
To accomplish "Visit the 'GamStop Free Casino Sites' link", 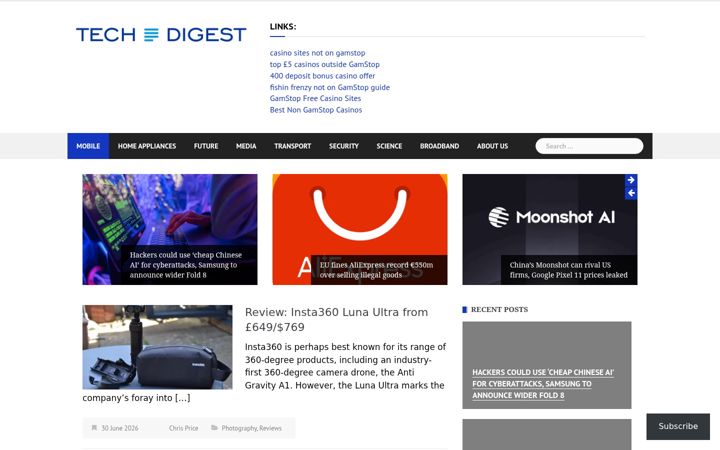I will pos(315,98).
